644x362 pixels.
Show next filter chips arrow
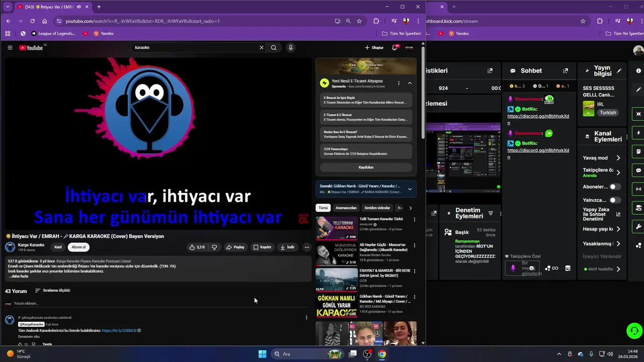pyautogui.click(x=411, y=208)
